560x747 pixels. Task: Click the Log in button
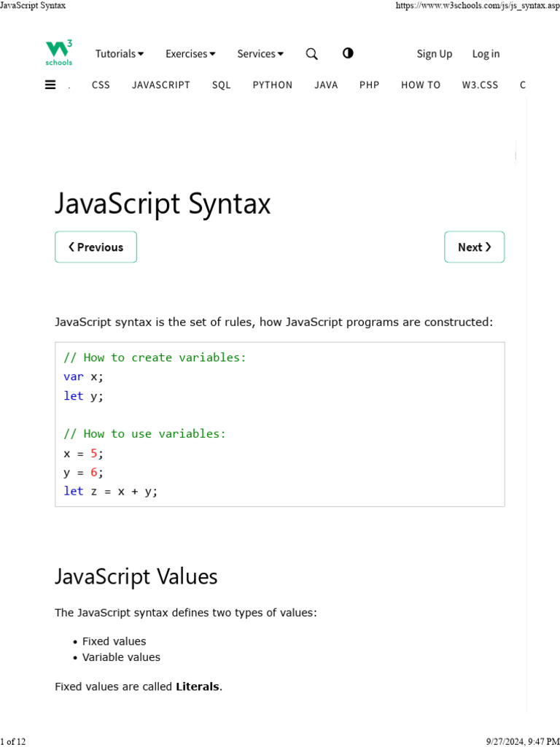pyautogui.click(x=486, y=54)
